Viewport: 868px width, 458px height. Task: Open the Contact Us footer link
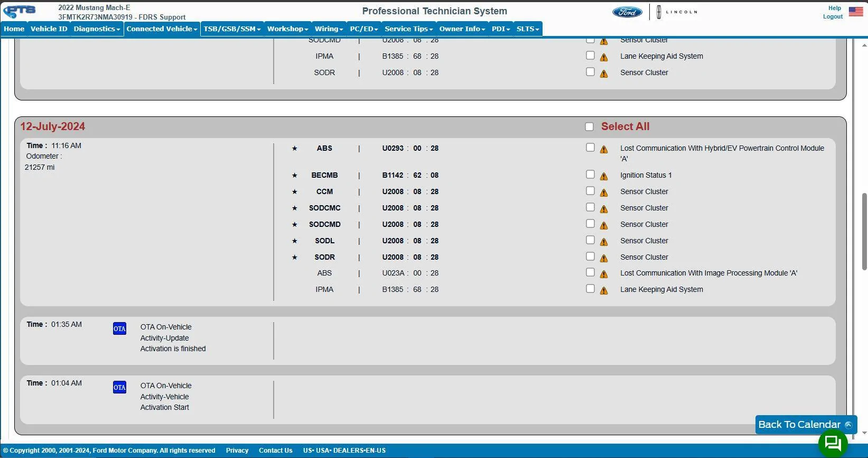tap(276, 451)
